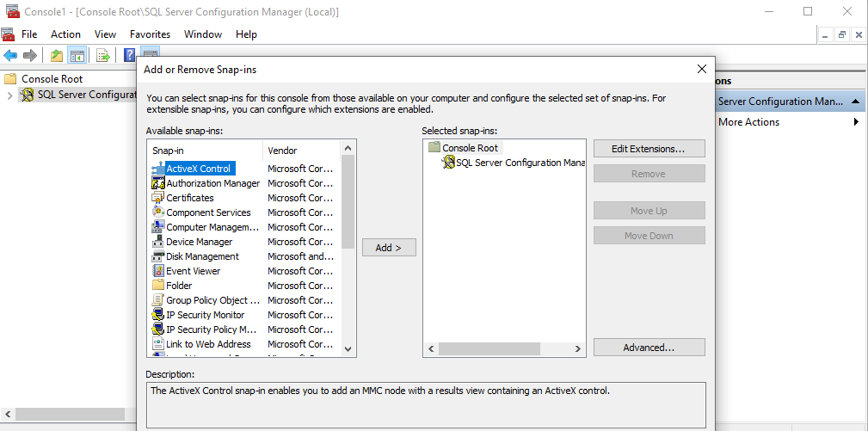868x431 pixels.
Task: Open the Action menu
Action: (x=66, y=34)
